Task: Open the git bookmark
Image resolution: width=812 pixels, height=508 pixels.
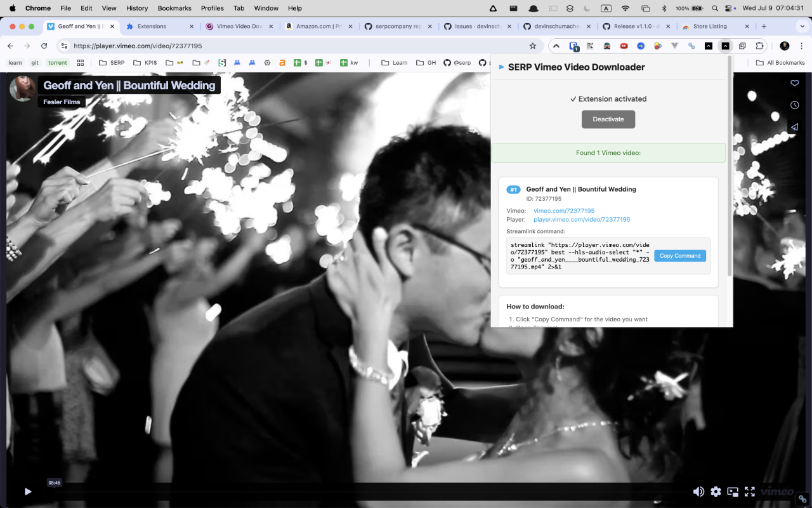Action: click(x=35, y=63)
